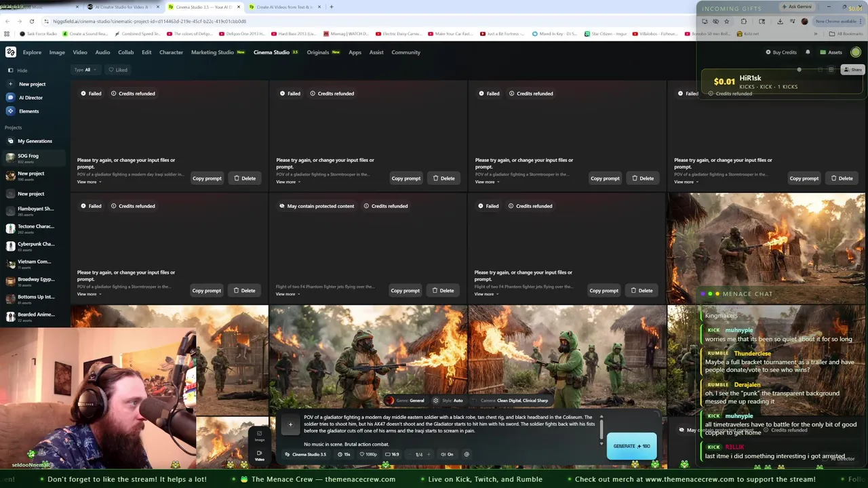
Task: Click the Ask Gemini button
Action: (796, 7)
